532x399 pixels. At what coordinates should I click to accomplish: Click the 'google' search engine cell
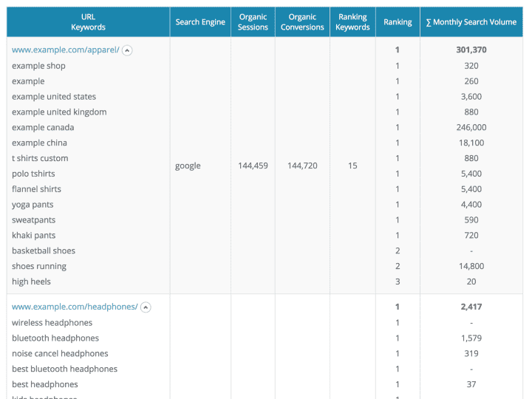pos(188,166)
